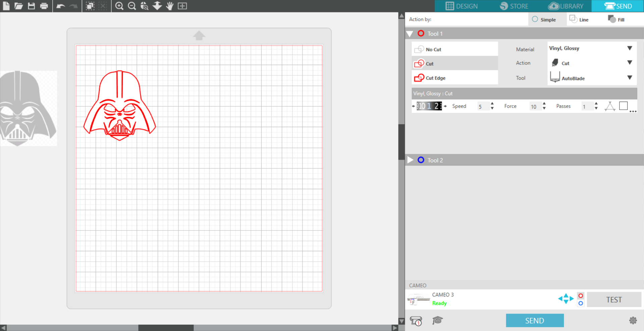Viewport: 644px width, 331px height.
Task: Print the design using the printer icon
Action: (44, 6)
